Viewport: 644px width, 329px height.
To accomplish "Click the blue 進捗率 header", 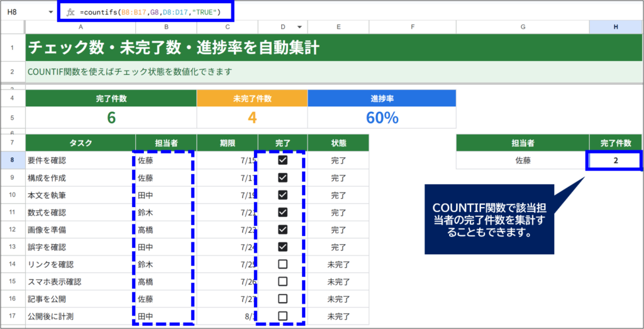I will pos(382,98).
